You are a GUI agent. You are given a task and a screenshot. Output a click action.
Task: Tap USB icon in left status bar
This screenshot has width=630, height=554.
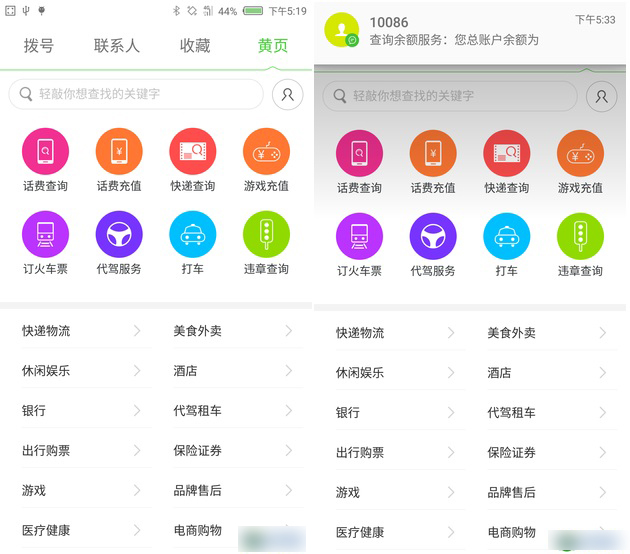point(26,11)
